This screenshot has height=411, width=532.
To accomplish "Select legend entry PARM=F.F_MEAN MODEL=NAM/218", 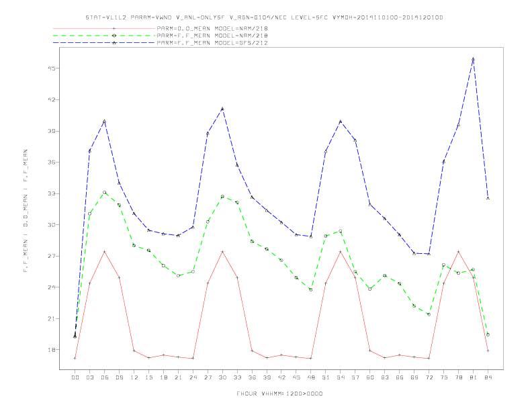I will 212,36.
